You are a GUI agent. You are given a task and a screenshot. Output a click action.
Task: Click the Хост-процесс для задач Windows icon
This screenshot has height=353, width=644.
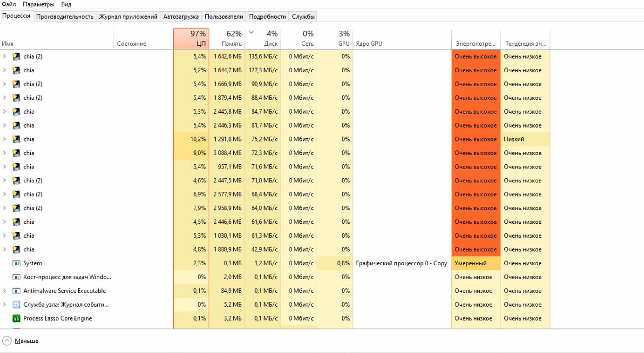click(x=16, y=277)
